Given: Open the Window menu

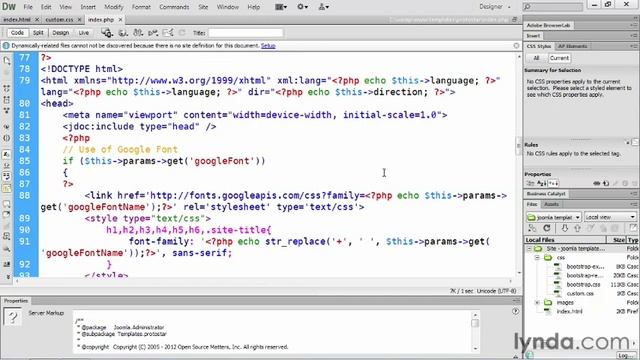Looking at the screenshot, I should 227,7.
